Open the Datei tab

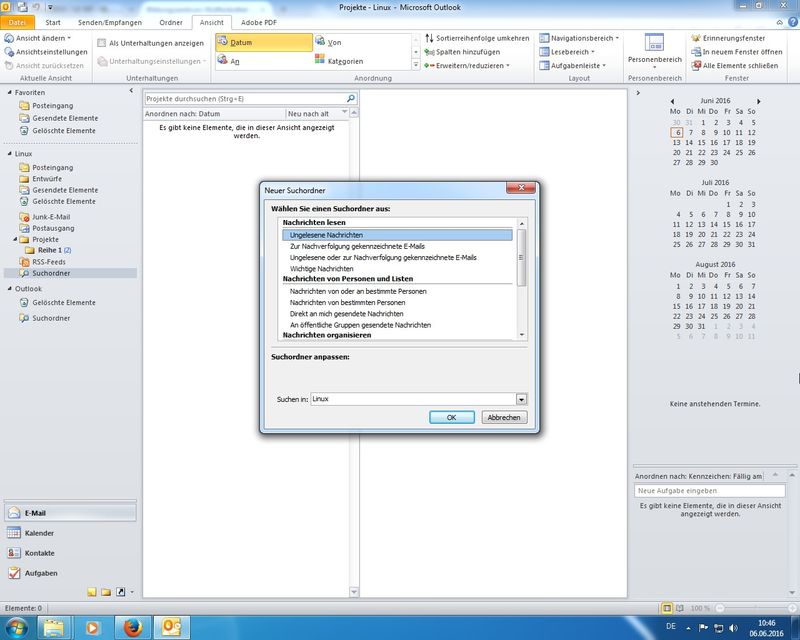coord(17,22)
